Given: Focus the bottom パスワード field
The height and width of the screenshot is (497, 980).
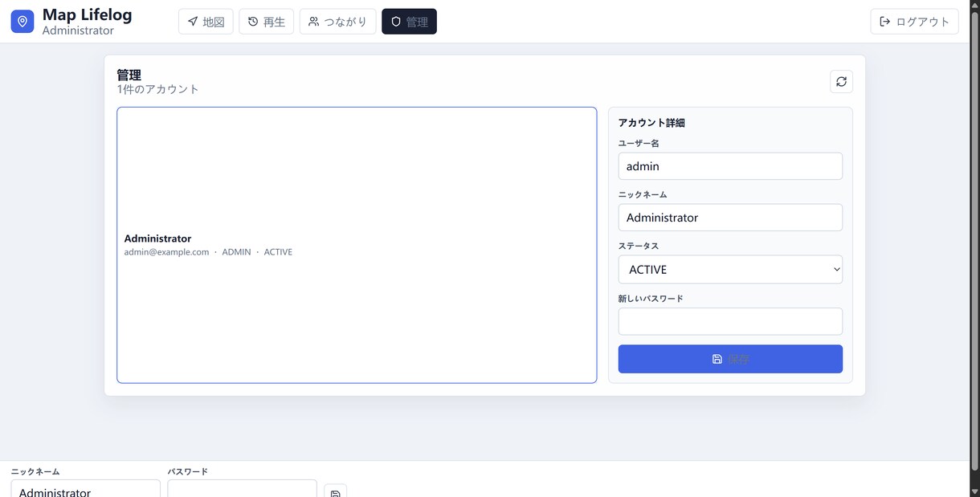Looking at the screenshot, I should (242, 489).
